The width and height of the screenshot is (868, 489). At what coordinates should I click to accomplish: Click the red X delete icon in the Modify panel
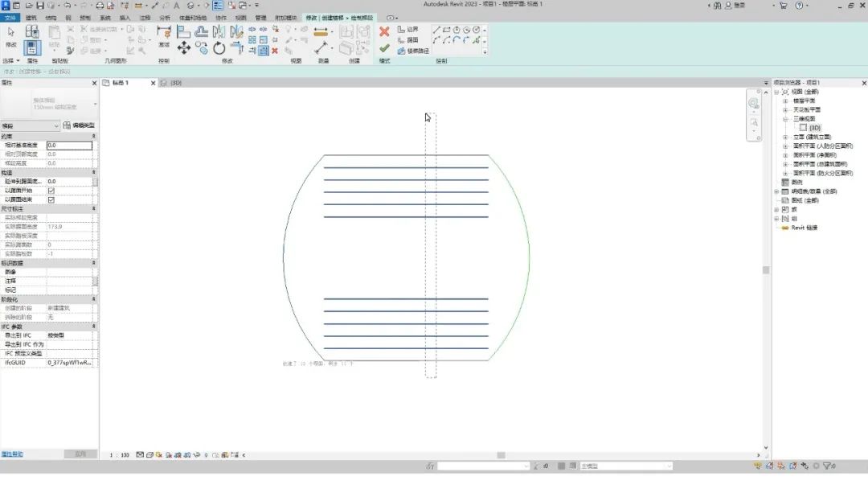(x=275, y=51)
